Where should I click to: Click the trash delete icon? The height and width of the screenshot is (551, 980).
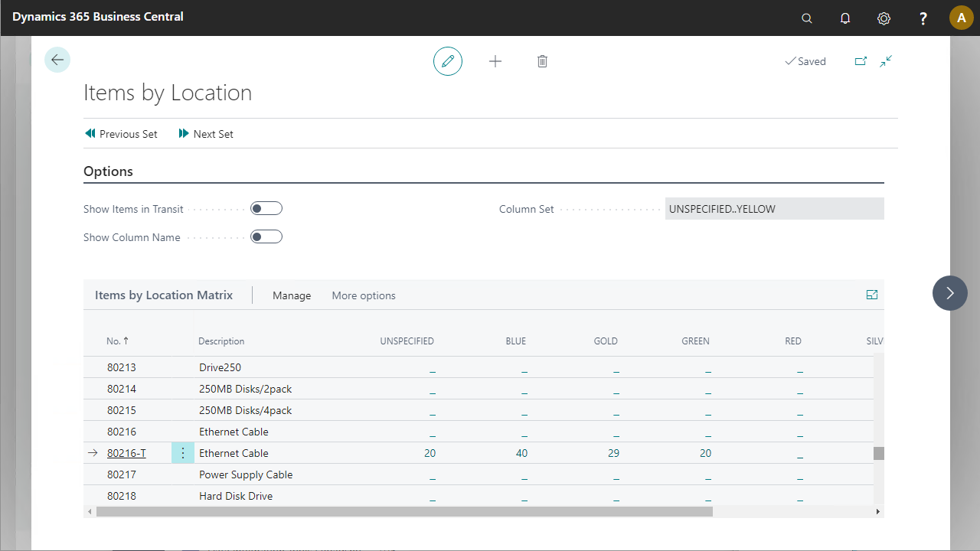542,61
